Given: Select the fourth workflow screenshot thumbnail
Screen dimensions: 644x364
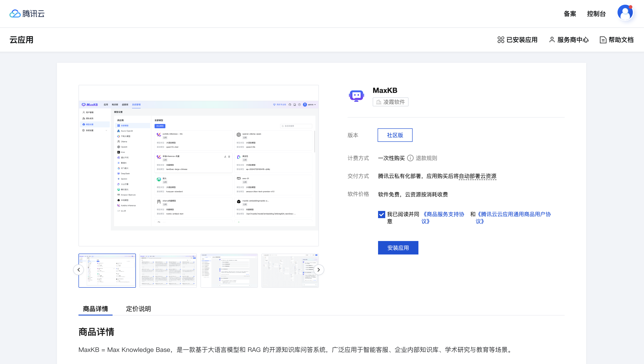Looking at the screenshot, I should click(x=290, y=271).
